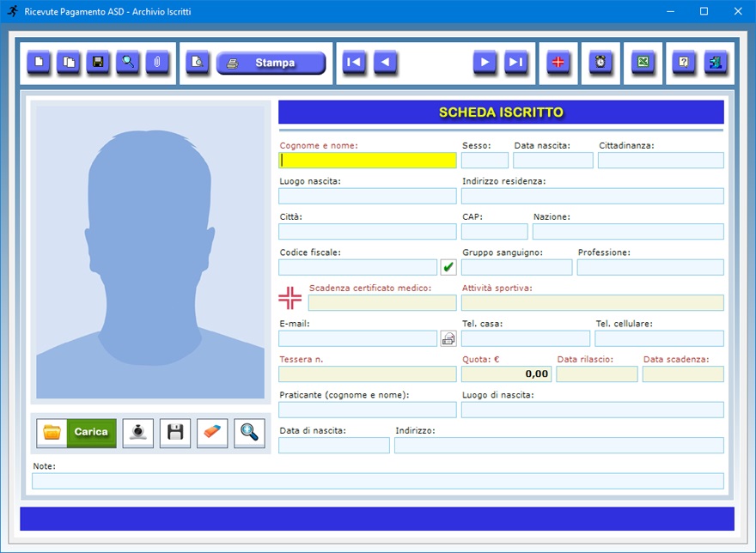Click the Attività sportiva field

pos(593,303)
